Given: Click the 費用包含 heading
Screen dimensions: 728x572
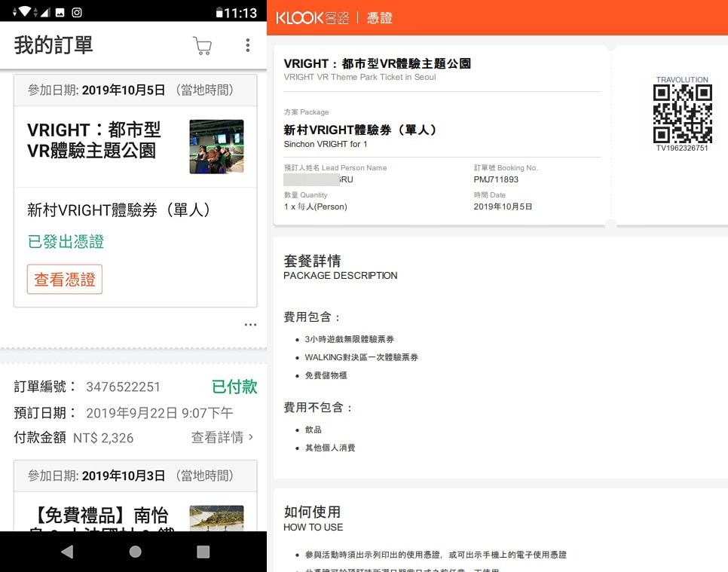Looking at the screenshot, I should [x=311, y=317].
